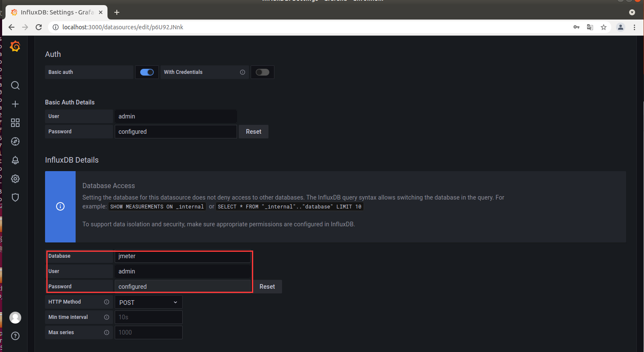Click the SHOW MEASUREMENTS ON _internal code example

157,207
